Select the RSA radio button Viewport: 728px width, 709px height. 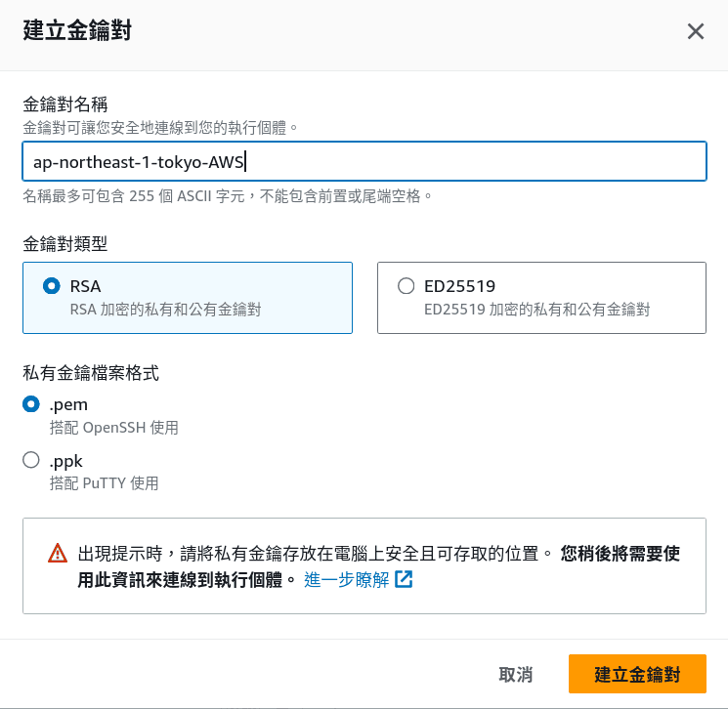click(52, 286)
